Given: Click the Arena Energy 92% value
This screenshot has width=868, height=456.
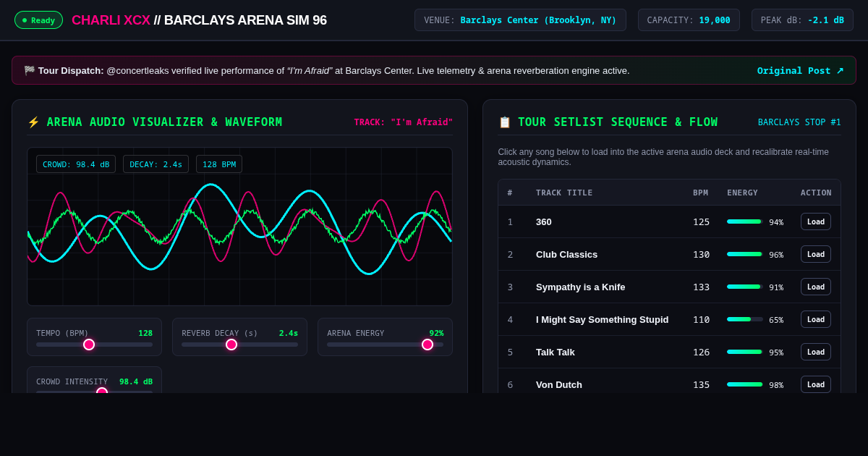Looking at the screenshot, I should pyautogui.click(x=436, y=333).
